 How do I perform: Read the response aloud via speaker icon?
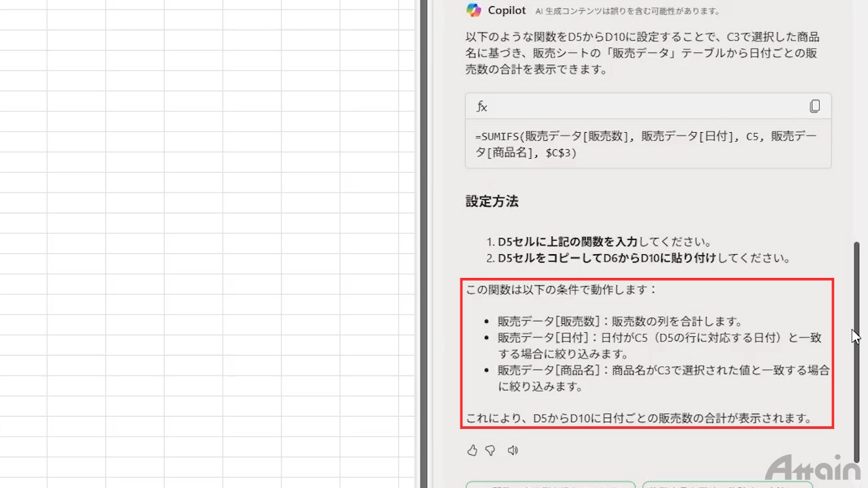click(513, 450)
